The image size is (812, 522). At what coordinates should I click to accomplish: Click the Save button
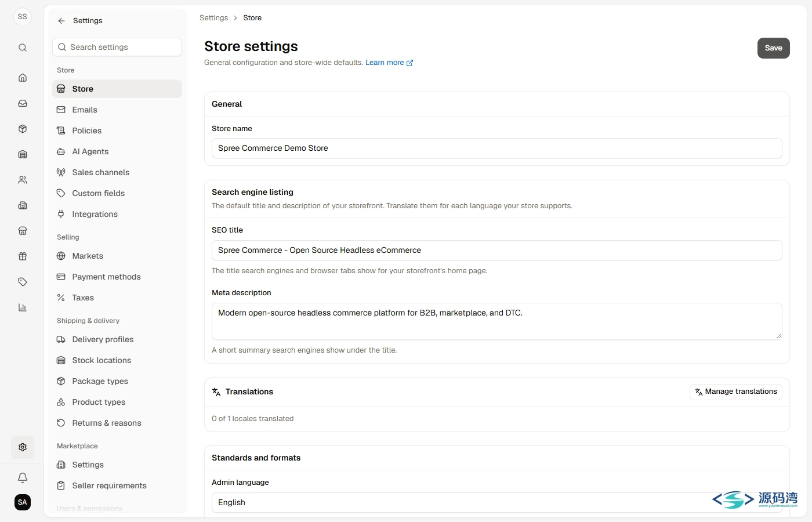pos(774,48)
